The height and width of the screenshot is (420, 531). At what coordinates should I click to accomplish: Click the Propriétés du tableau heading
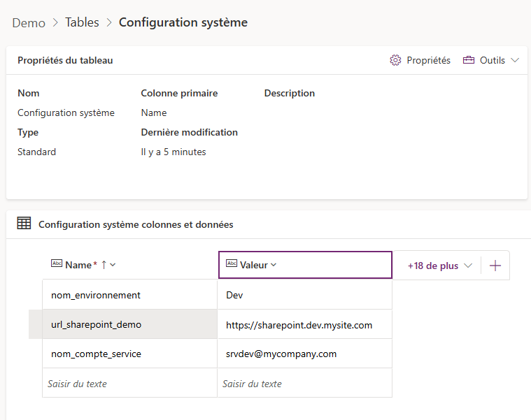(65, 60)
